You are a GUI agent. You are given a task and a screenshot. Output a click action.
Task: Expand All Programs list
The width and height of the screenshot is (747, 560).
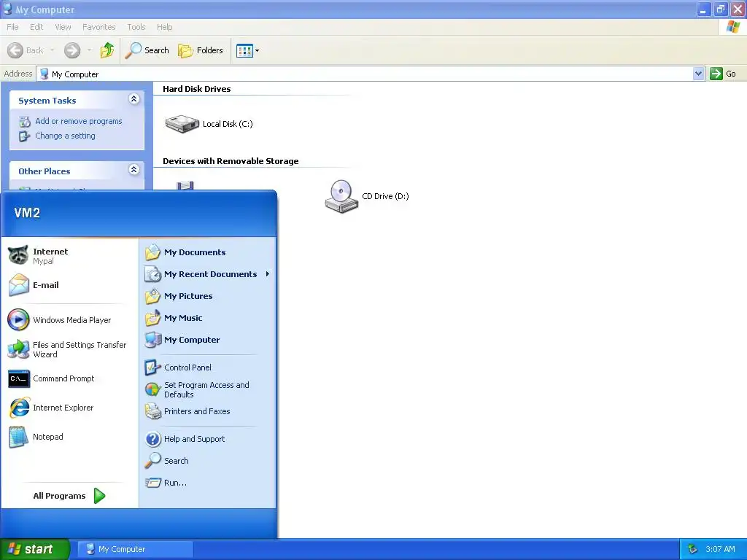(69, 496)
